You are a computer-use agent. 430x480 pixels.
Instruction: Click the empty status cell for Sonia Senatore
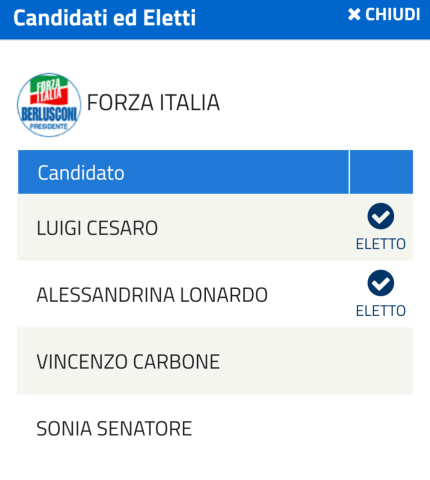[x=381, y=428]
